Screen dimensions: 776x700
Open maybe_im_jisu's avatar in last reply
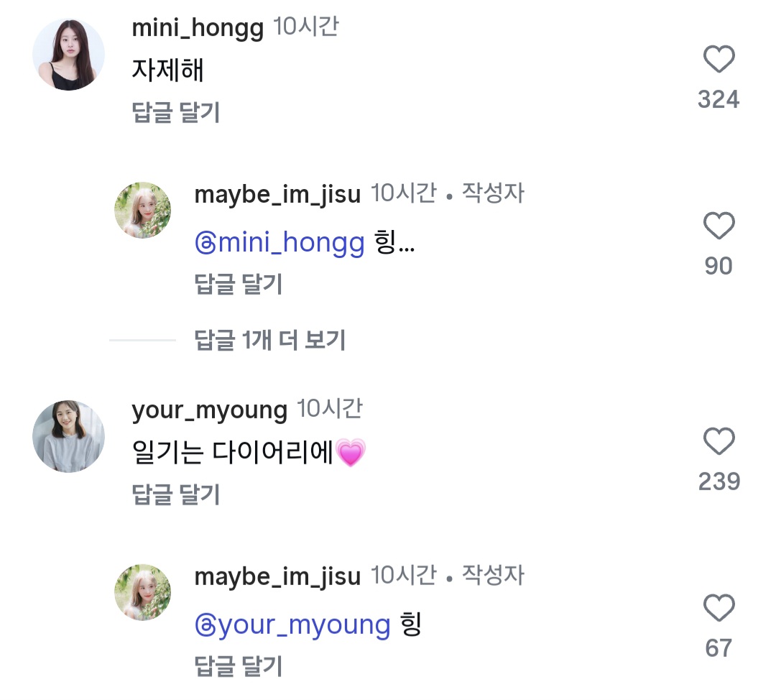click(143, 592)
